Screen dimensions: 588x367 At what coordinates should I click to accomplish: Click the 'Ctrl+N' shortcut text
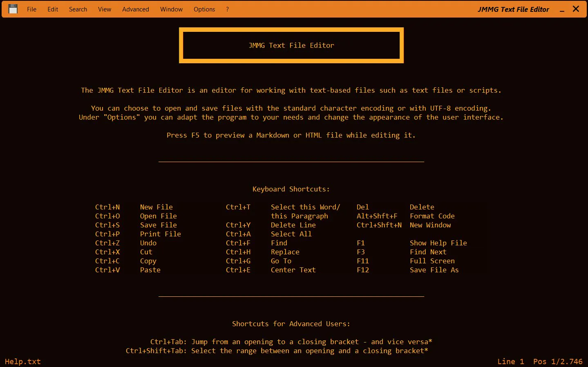pos(107,207)
